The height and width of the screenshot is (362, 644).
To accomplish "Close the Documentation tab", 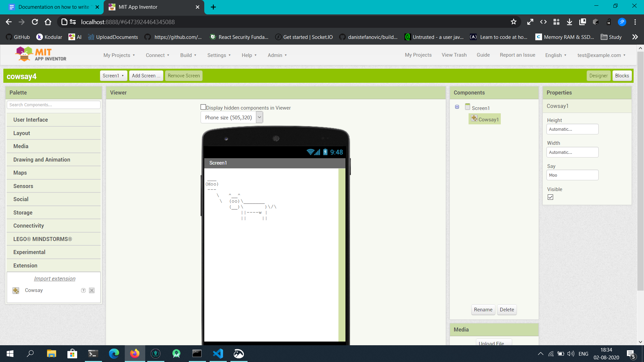I will tap(97, 7).
